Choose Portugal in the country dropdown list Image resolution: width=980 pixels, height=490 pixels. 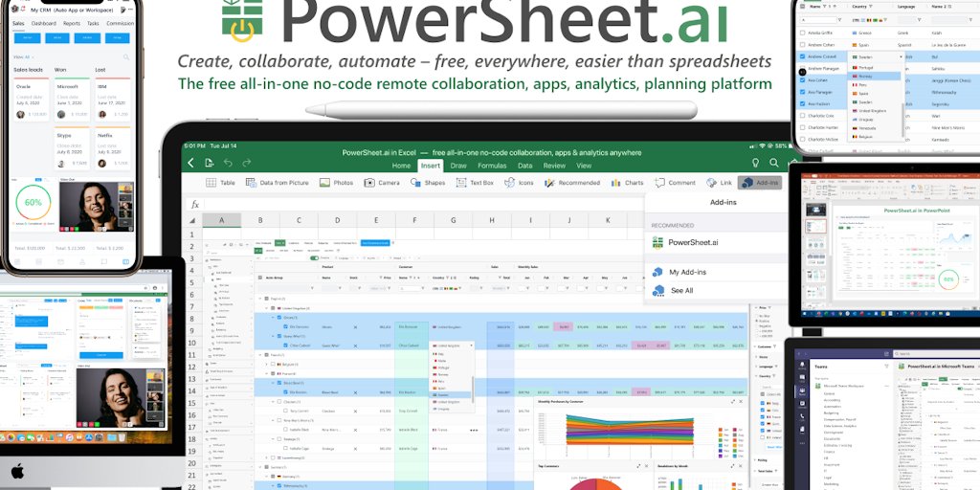click(x=874, y=68)
